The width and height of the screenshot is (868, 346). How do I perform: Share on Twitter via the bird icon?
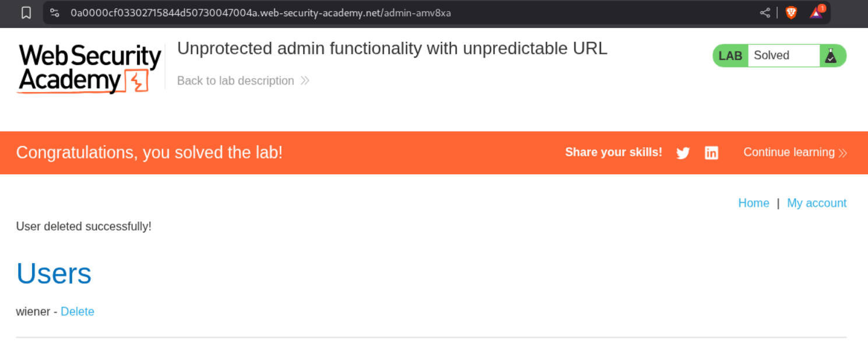click(x=683, y=153)
